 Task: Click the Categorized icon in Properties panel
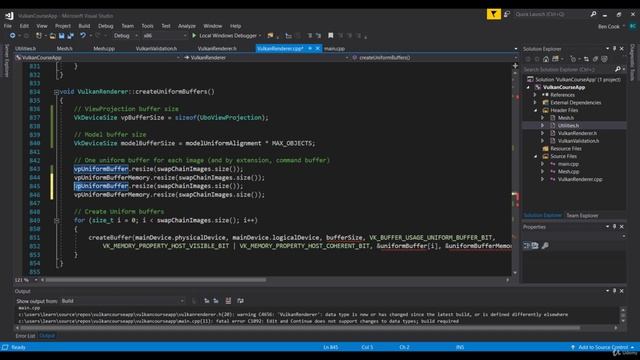527,245
